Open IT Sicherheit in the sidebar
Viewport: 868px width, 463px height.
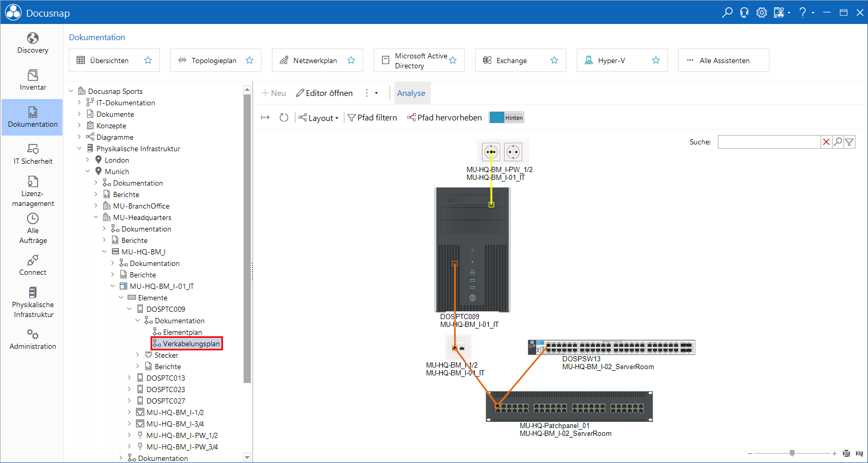coord(32,154)
